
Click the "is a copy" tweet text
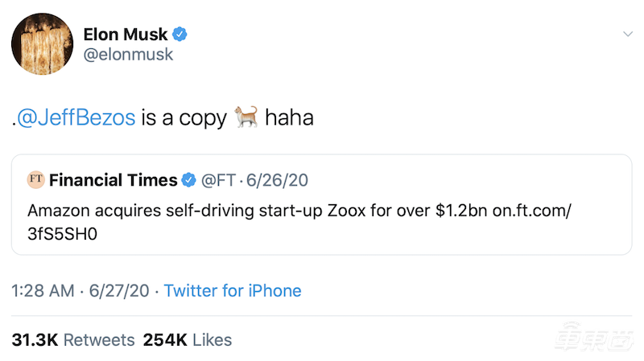184,118
